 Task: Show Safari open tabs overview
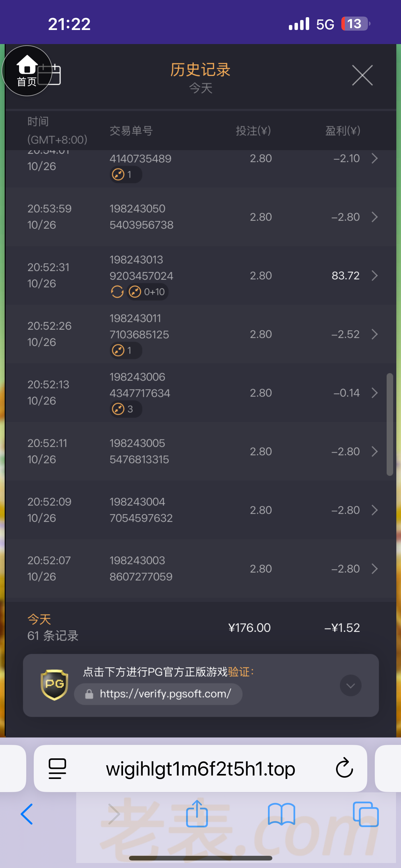pyautogui.click(x=366, y=814)
